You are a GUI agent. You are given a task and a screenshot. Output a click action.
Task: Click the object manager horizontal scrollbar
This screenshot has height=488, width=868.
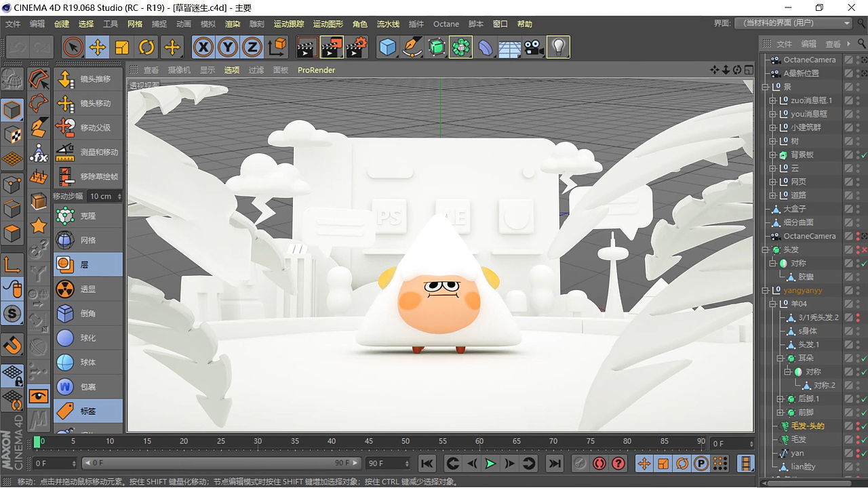click(810, 483)
